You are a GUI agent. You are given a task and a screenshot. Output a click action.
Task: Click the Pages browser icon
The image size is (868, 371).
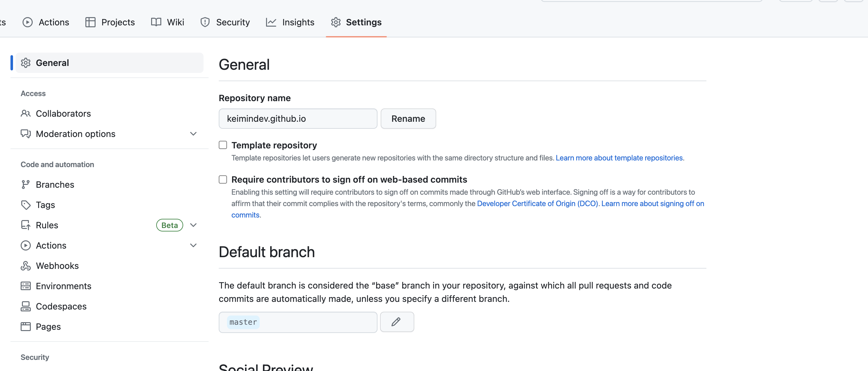26,326
